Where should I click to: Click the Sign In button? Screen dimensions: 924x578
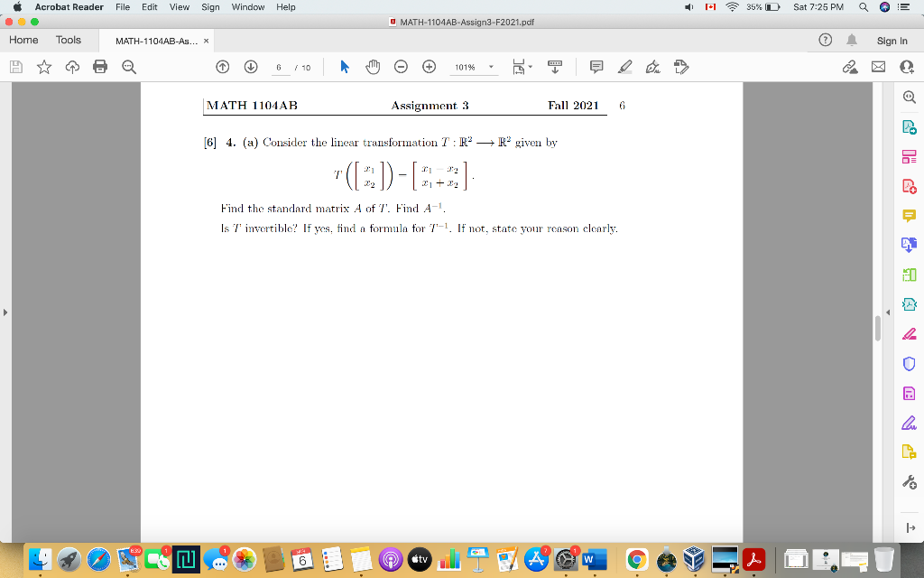(x=892, y=41)
